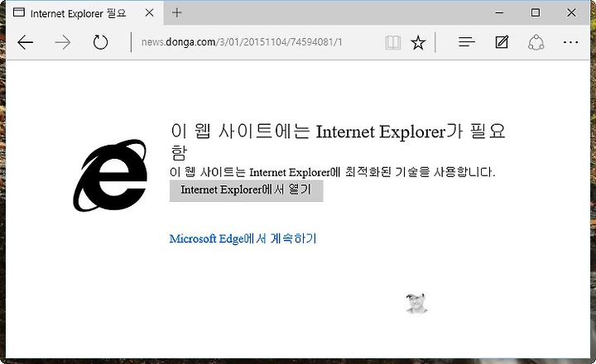The height and width of the screenshot is (364, 596).
Task: Click the reading view book icon
Action: [x=392, y=42]
